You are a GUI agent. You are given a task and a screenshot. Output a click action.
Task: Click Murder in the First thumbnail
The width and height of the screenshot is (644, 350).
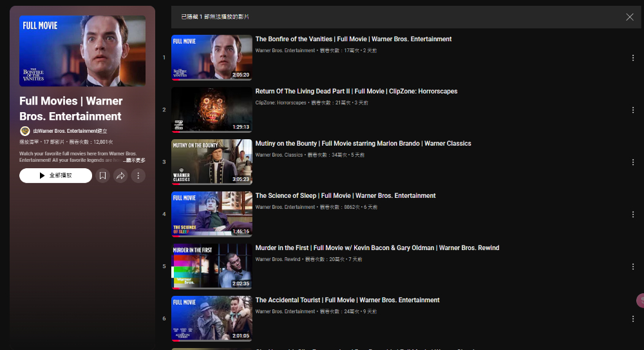click(211, 266)
